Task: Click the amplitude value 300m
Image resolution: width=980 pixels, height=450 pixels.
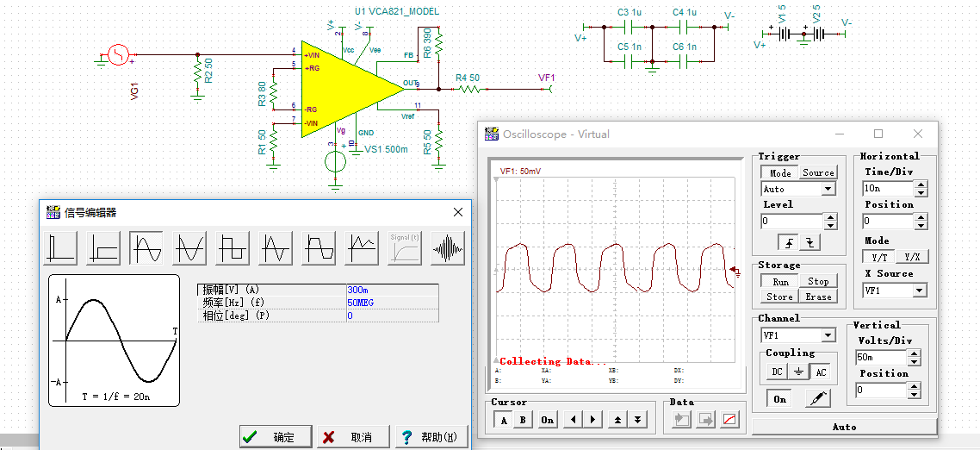Action: [x=393, y=291]
